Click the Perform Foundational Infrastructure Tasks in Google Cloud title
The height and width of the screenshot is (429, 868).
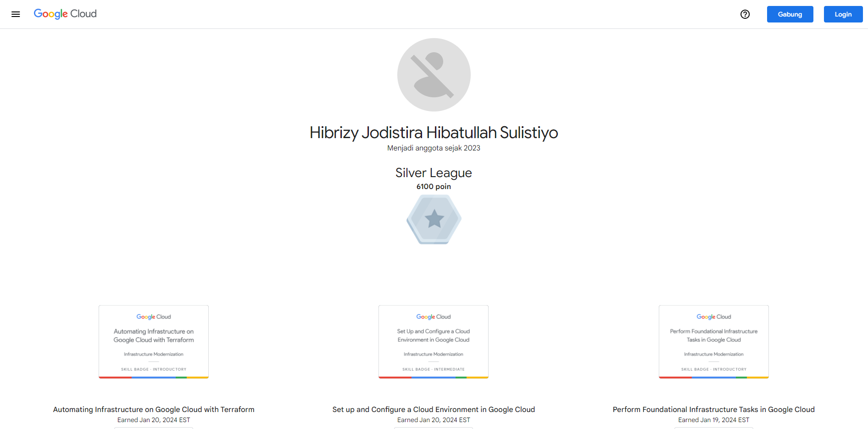pyautogui.click(x=714, y=409)
